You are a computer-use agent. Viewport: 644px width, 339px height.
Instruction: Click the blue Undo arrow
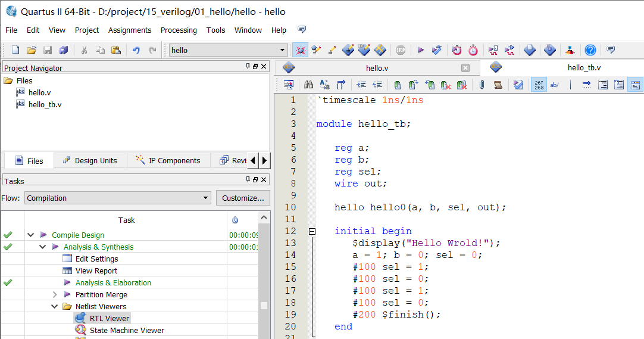[x=136, y=50]
